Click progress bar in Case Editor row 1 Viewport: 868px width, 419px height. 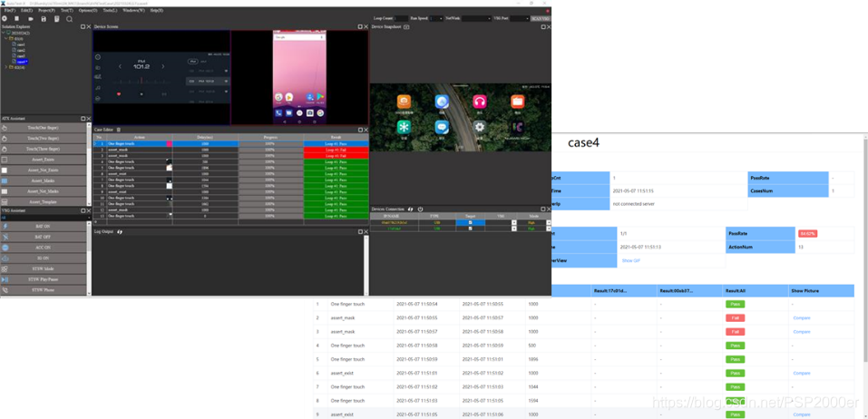click(270, 143)
